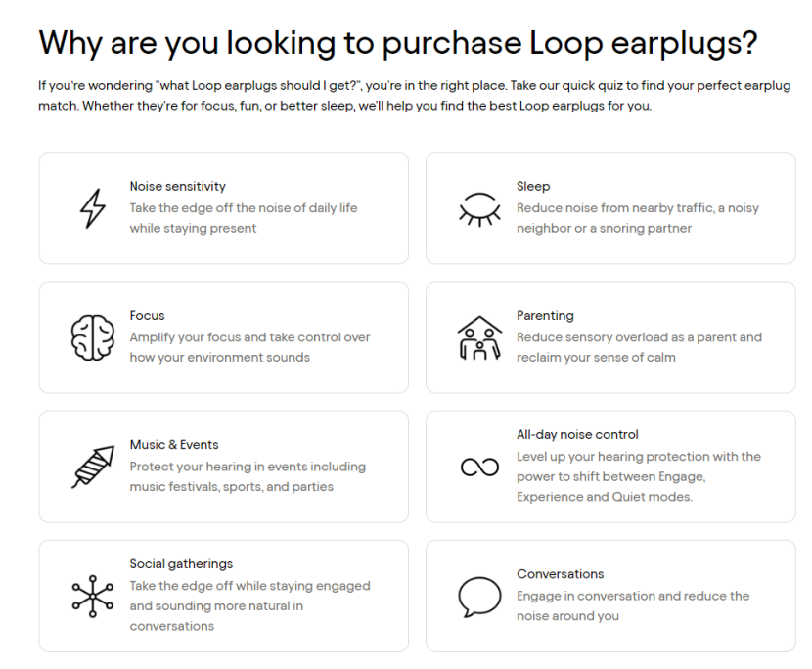Click 'Engage in conversation' description text
812x669 pixels.
point(633,605)
